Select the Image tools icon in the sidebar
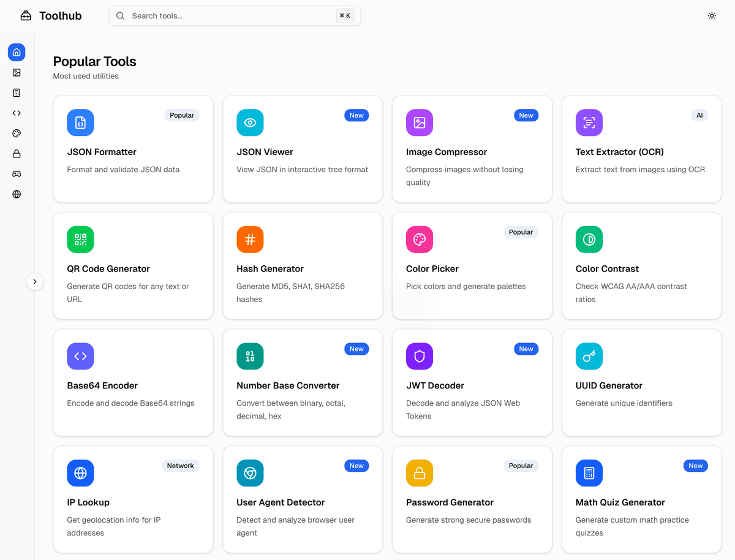Screen dimensions: 735x560 coord(17,72)
